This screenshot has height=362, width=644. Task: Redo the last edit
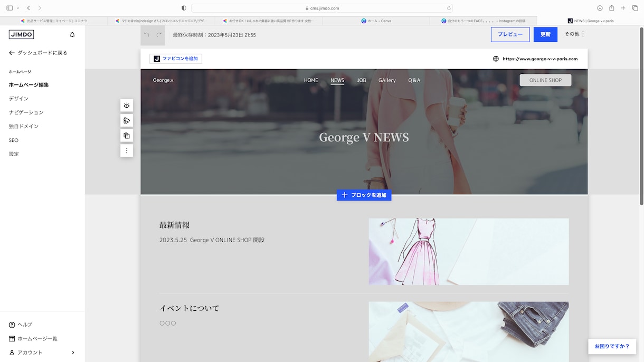159,35
